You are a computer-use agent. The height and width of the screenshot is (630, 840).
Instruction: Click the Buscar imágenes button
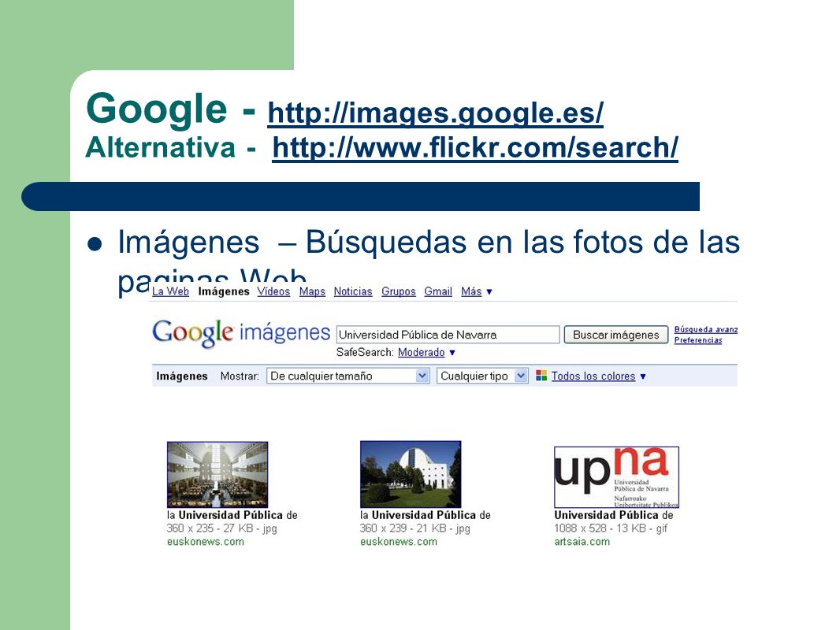pos(616,335)
